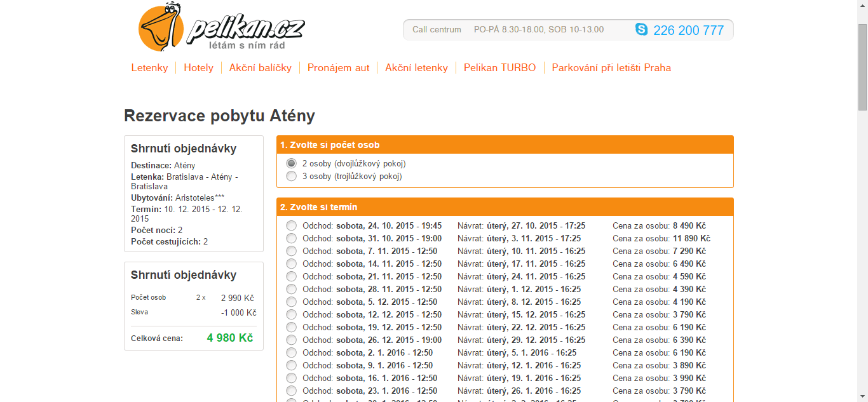
Task: Open the Akční balíčky menu item
Action: click(x=261, y=67)
